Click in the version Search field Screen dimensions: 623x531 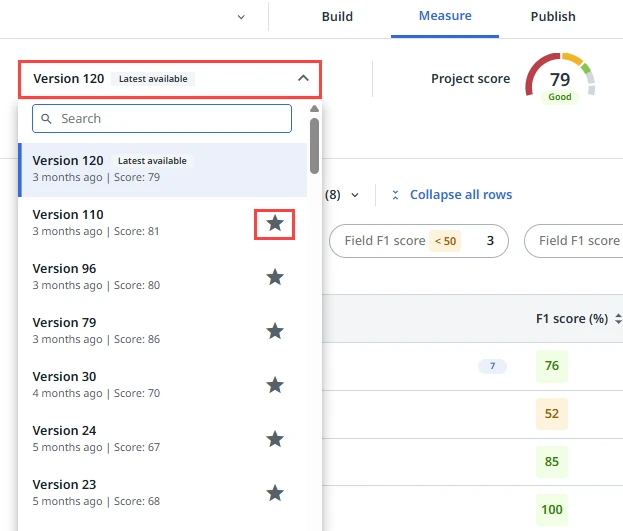[170, 119]
